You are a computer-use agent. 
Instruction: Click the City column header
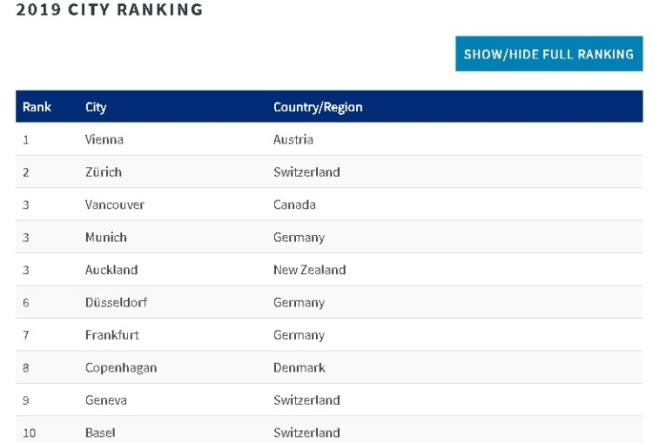[97, 107]
